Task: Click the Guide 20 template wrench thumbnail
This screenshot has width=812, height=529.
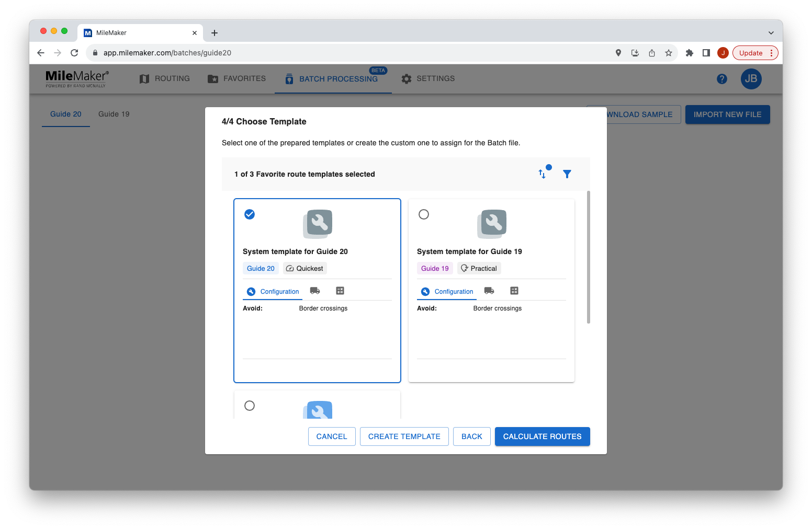Action: click(318, 224)
